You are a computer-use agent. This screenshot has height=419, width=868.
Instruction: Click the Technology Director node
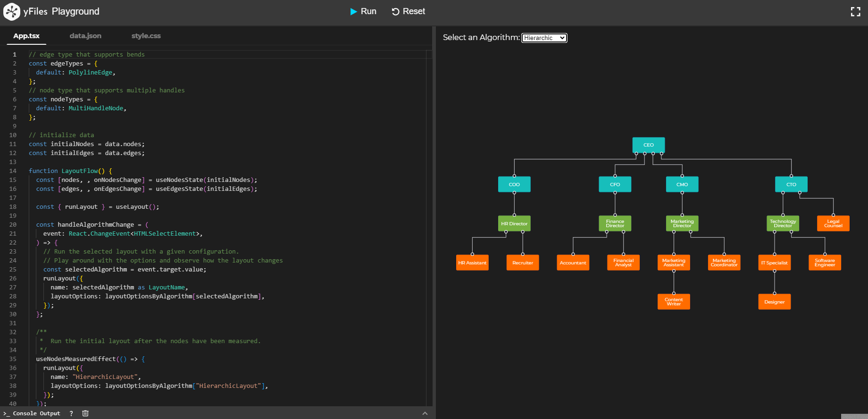(x=783, y=223)
